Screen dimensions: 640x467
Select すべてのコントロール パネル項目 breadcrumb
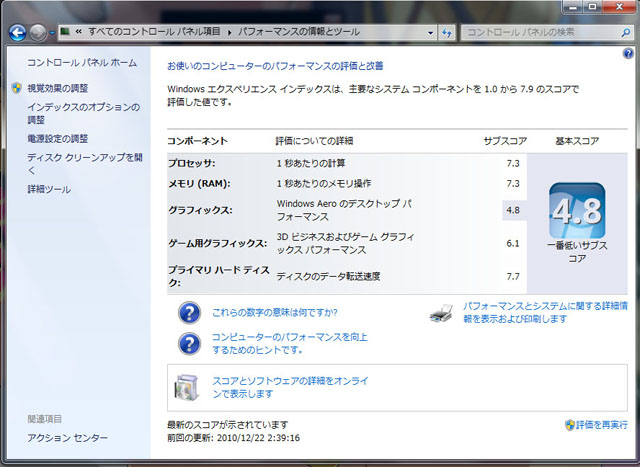pos(154,31)
